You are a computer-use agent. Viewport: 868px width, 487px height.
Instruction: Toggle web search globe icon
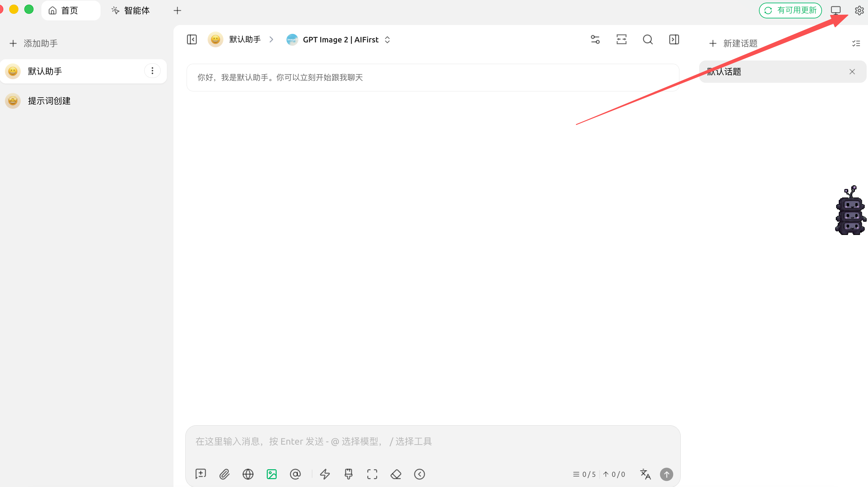click(248, 474)
